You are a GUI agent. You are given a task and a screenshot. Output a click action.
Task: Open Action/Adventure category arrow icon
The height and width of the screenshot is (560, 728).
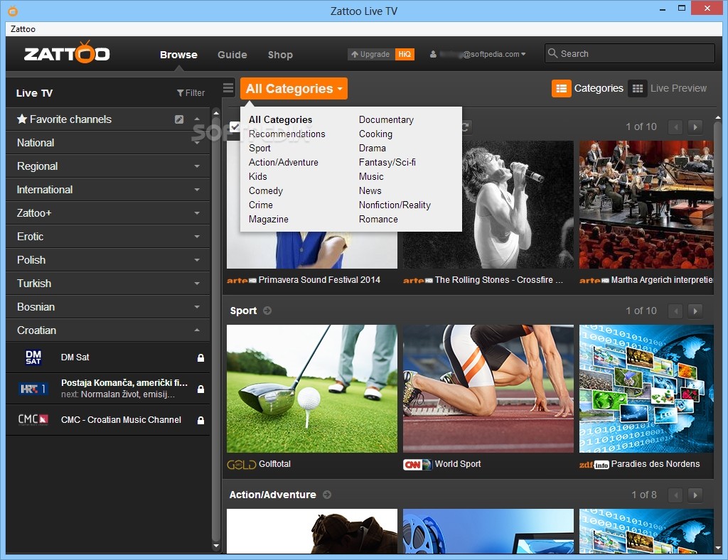(x=327, y=495)
